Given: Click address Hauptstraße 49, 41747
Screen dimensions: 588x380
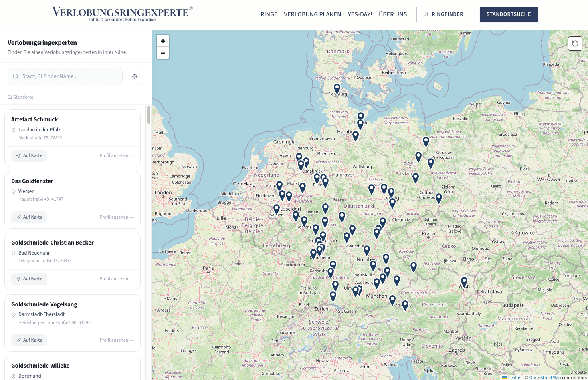Looking at the screenshot, I should 41,199.
